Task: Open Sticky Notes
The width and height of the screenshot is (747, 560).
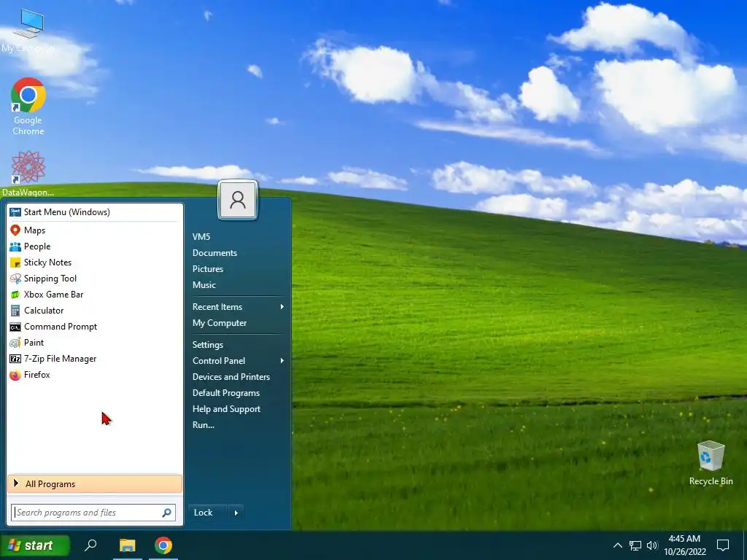Action: [95, 262]
